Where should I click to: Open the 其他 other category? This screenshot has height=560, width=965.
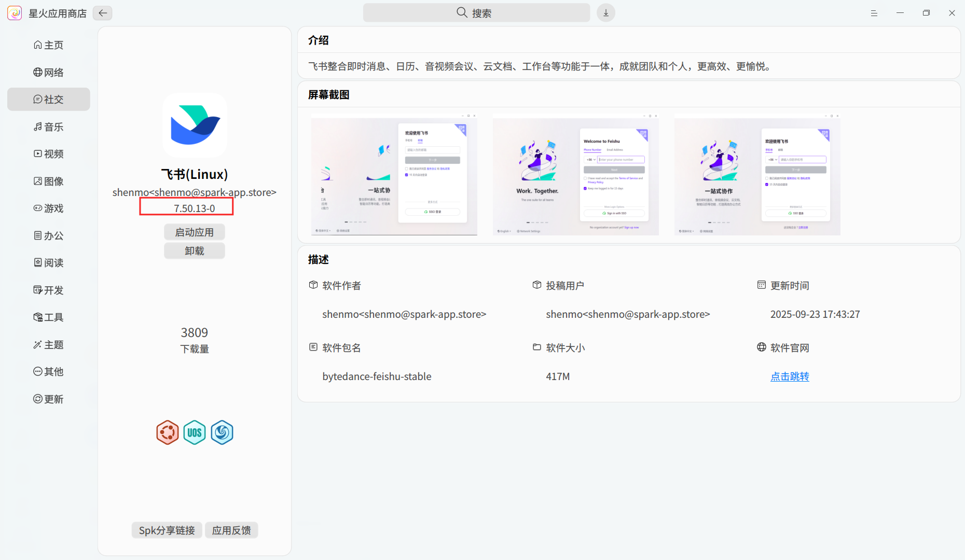coord(49,371)
